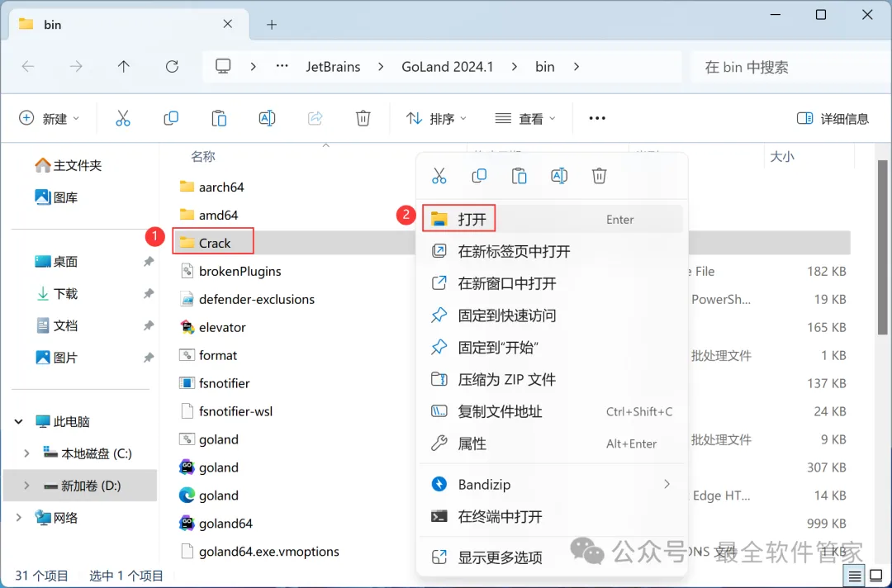Expand the 本地磁盘 (C:) tree node
The height and width of the screenshot is (588, 892).
pyautogui.click(x=26, y=453)
